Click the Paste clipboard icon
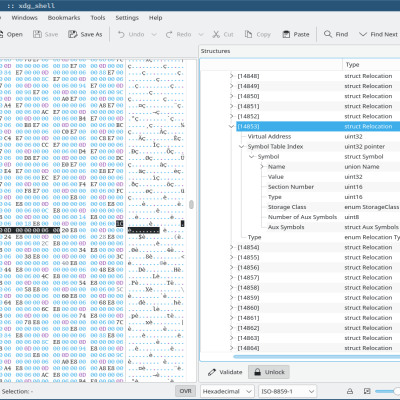Viewport: 400px width, 400px height. coord(286,34)
